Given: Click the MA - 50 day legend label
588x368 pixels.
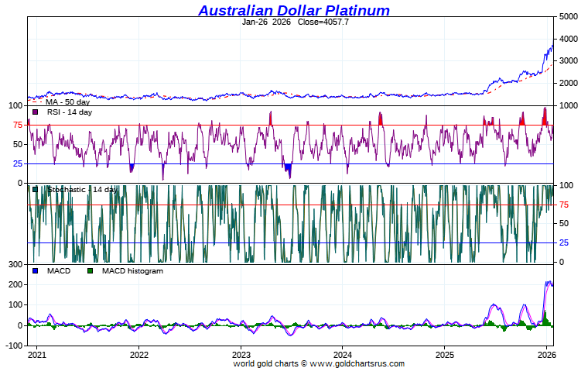Looking at the screenshot, I should (x=67, y=101).
